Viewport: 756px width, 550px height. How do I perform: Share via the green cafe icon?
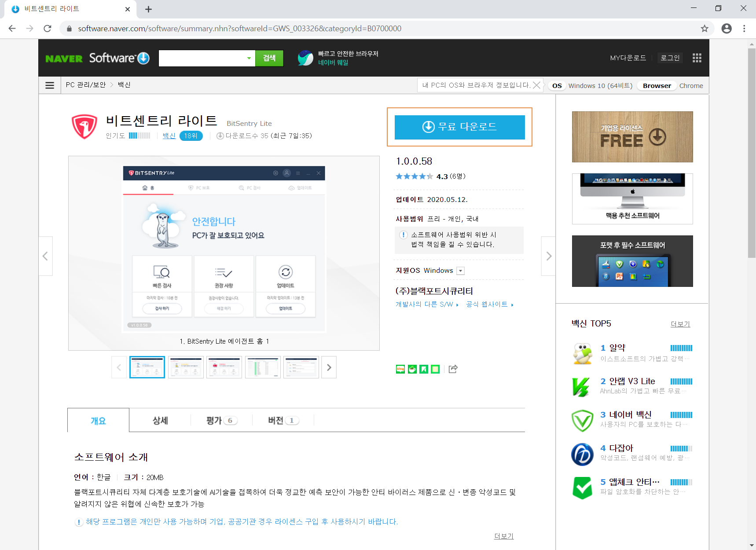412,369
